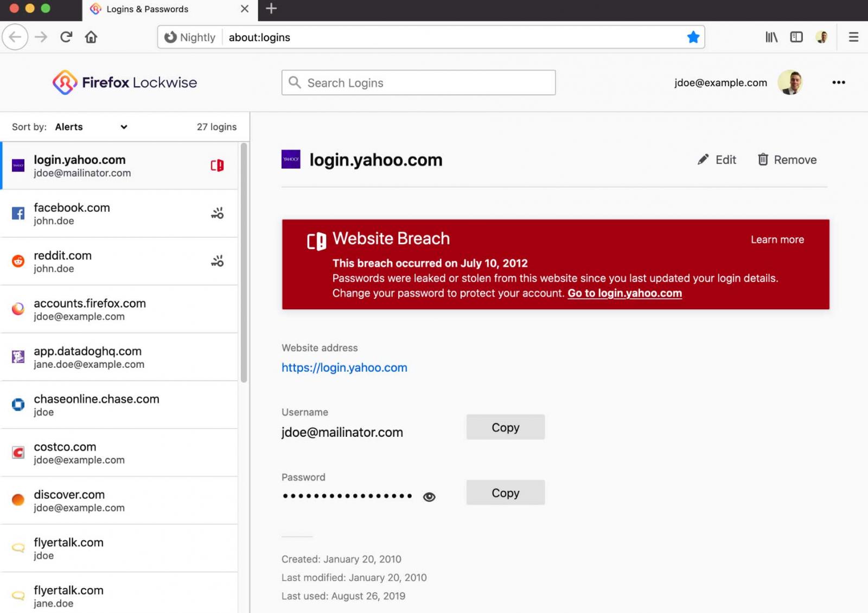Click the search magnifier icon
The image size is (868, 613).
tap(295, 82)
